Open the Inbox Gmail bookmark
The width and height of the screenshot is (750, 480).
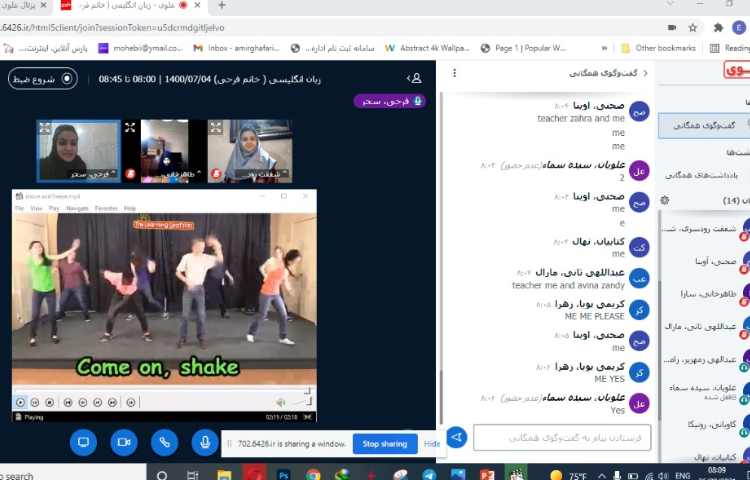click(236, 48)
